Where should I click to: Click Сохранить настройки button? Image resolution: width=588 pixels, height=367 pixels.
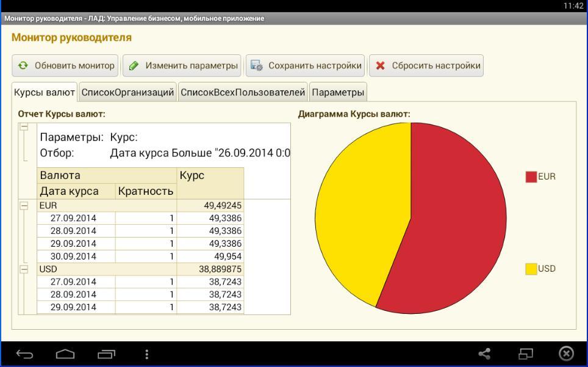pos(305,66)
